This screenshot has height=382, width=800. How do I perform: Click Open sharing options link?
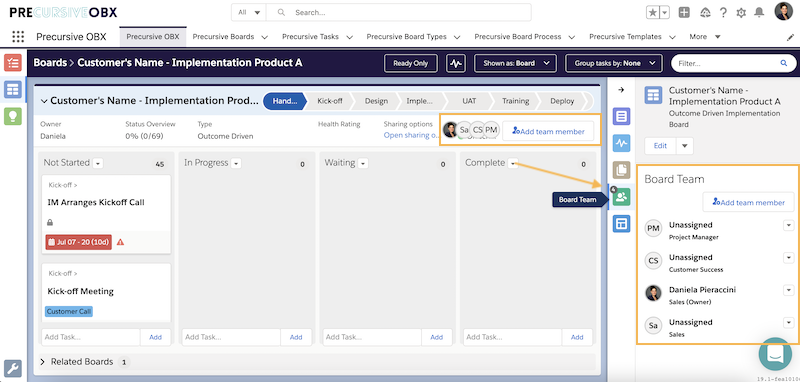point(411,135)
